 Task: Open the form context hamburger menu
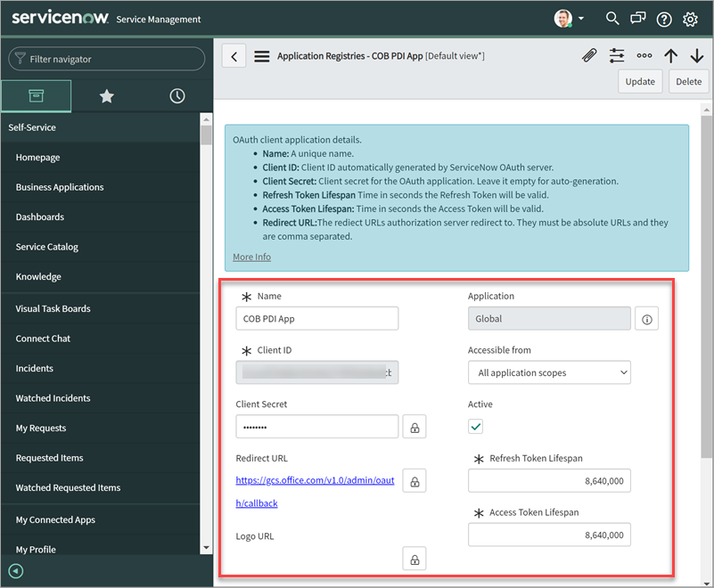[x=261, y=54]
